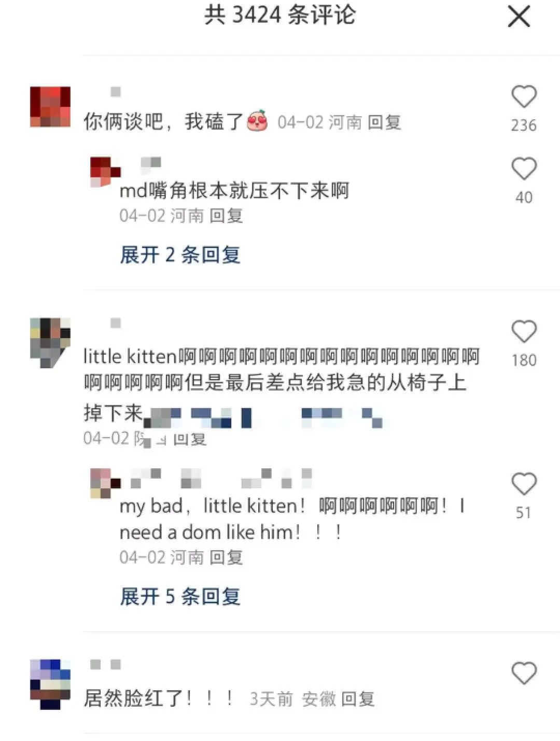
Task: Expand 展开 2 条回复 replies
Action: coord(180,255)
